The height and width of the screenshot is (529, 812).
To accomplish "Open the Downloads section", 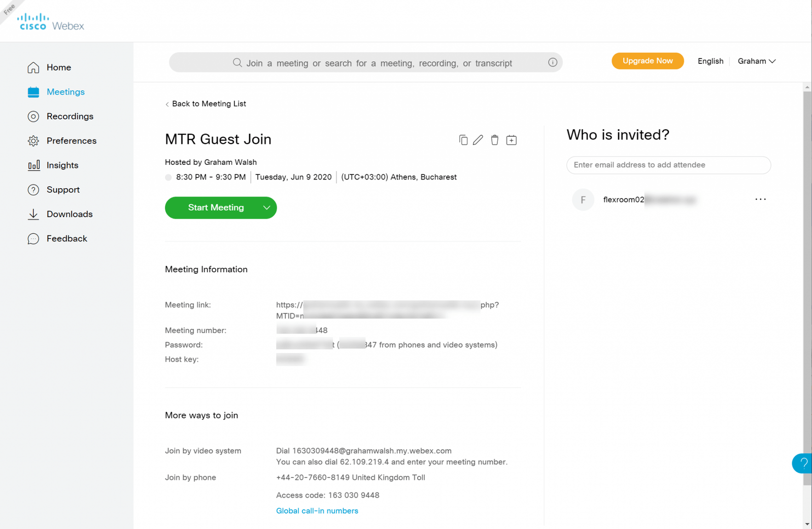I will pyautogui.click(x=70, y=214).
